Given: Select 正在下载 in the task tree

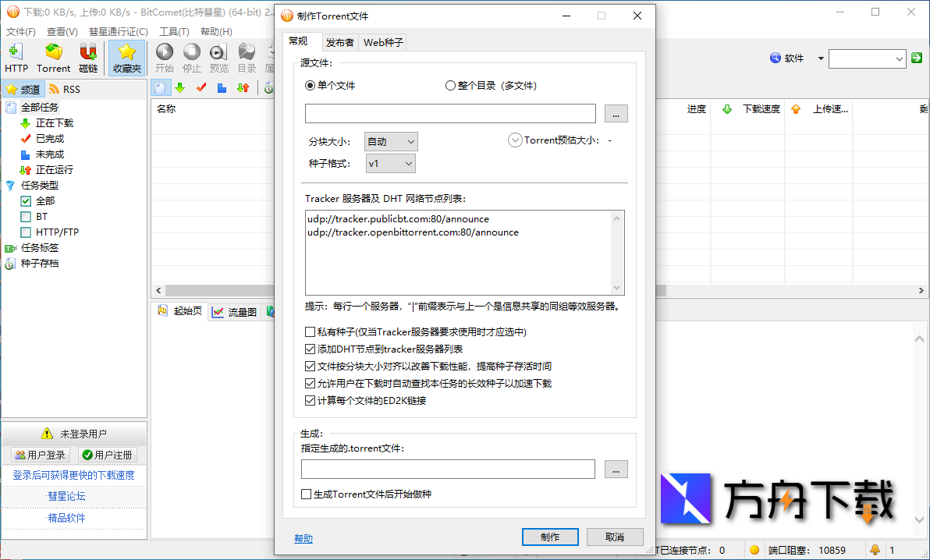Looking at the screenshot, I should point(54,123).
